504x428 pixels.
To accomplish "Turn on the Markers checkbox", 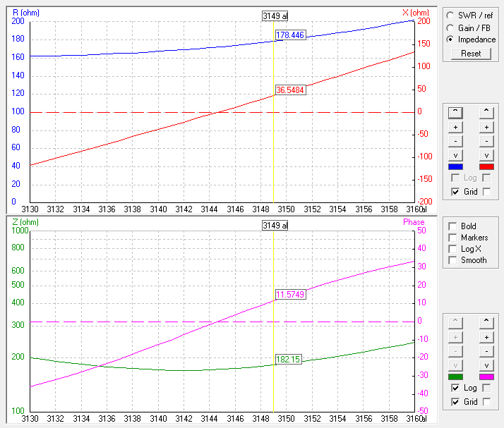I will [452, 238].
